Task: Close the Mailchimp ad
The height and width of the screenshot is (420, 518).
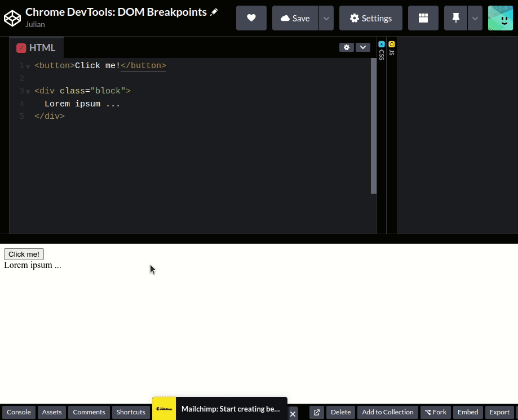Action: [293, 414]
